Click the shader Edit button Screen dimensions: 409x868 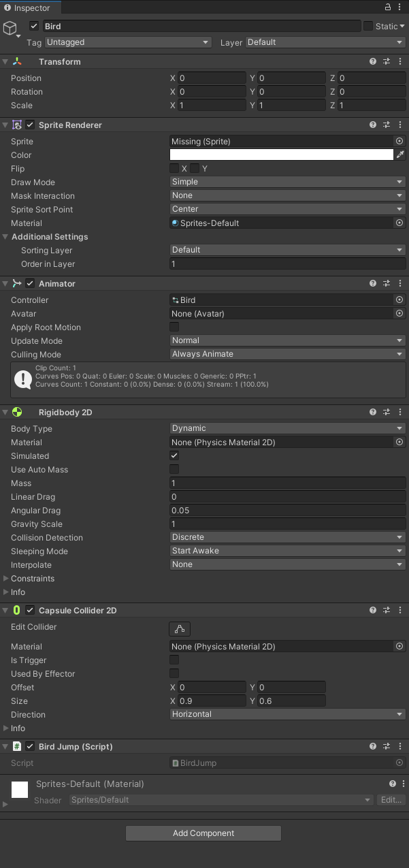(391, 800)
